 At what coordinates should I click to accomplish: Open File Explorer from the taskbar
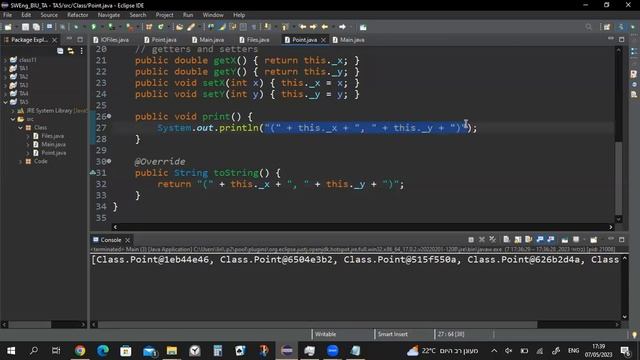tap(172, 351)
